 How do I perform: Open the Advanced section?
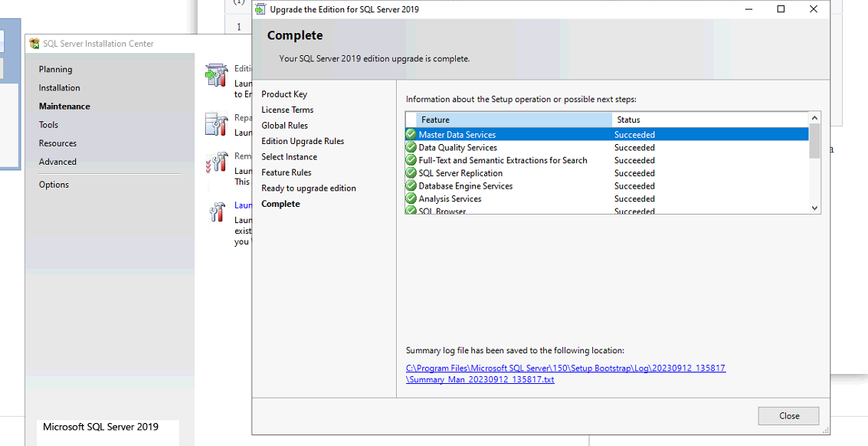coord(58,162)
